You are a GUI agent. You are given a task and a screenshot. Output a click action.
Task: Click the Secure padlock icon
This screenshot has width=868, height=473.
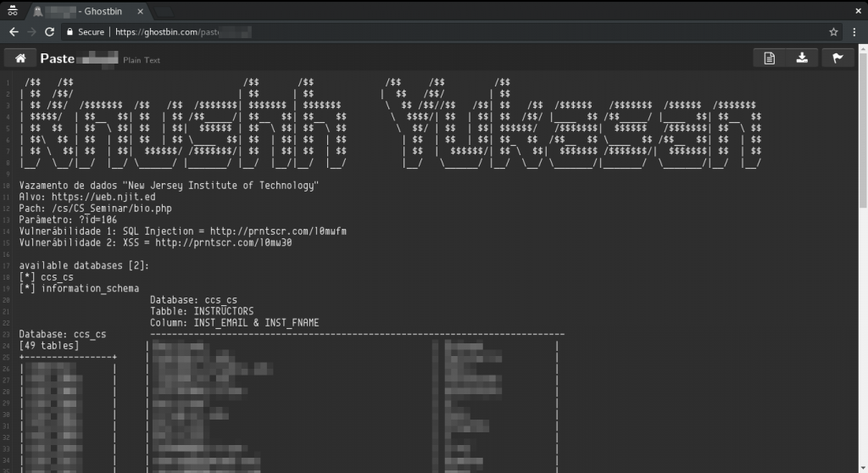click(70, 32)
